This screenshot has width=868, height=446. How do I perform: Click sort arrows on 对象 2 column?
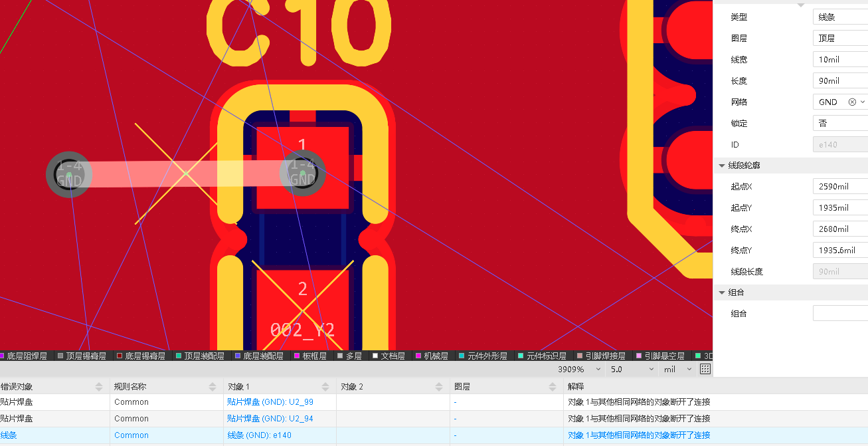point(438,387)
